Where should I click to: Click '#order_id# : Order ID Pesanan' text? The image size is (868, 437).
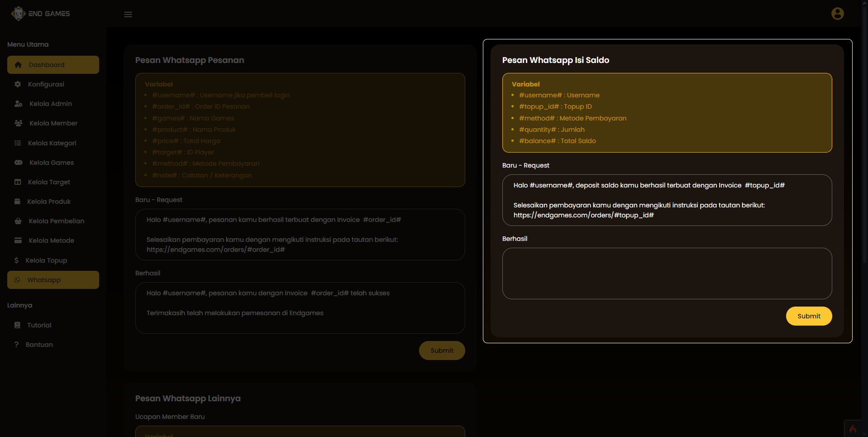201,106
